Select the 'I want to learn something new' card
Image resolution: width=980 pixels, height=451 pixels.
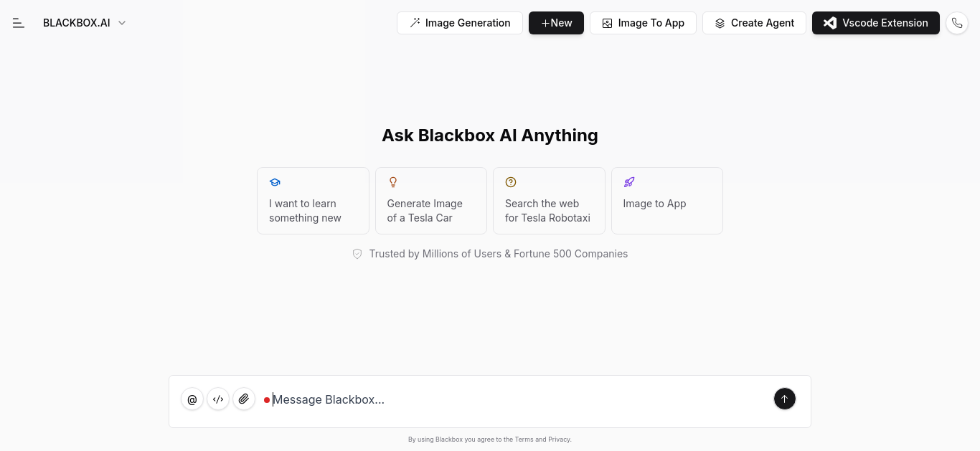[x=313, y=201]
